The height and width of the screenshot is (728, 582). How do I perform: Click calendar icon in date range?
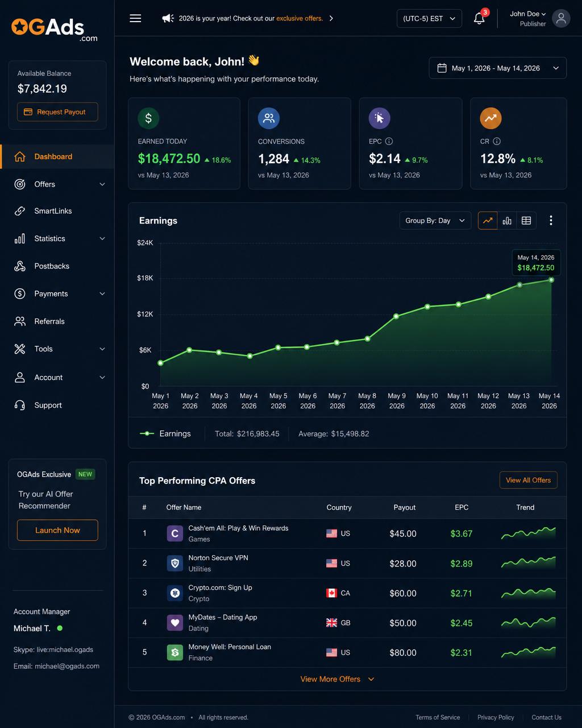(x=442, y=68)
